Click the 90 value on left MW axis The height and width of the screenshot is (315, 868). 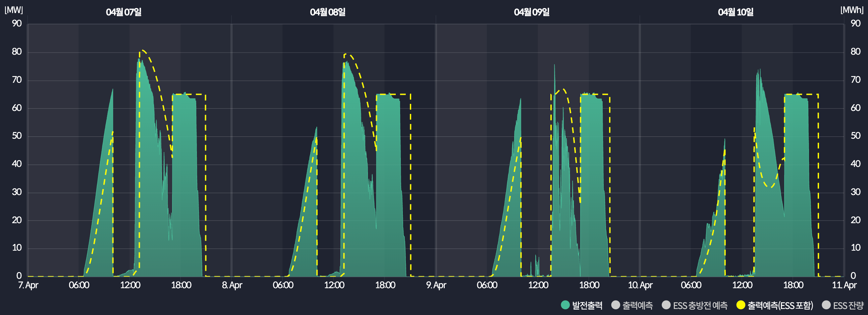[17, 23]
